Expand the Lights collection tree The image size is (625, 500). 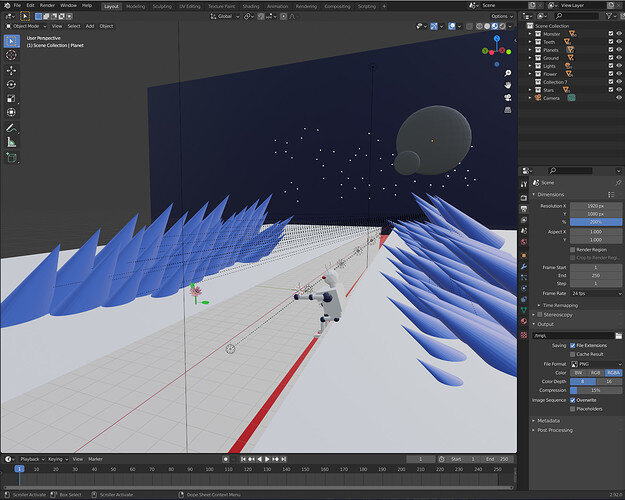(x=530, y=66)
